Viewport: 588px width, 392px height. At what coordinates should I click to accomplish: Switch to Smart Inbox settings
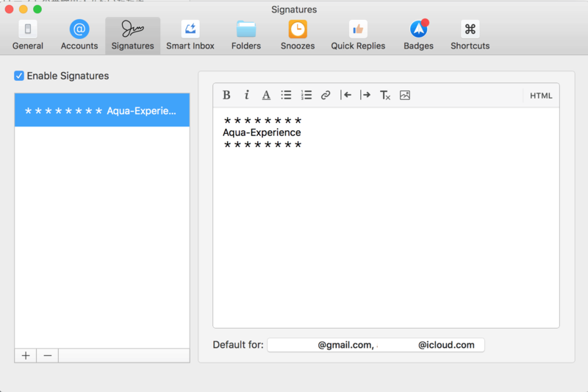[190, 35]
